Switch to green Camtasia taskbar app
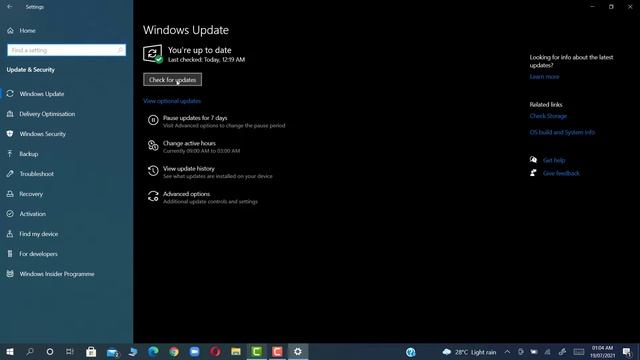The image size is (640, 360). tap(257, 351)
